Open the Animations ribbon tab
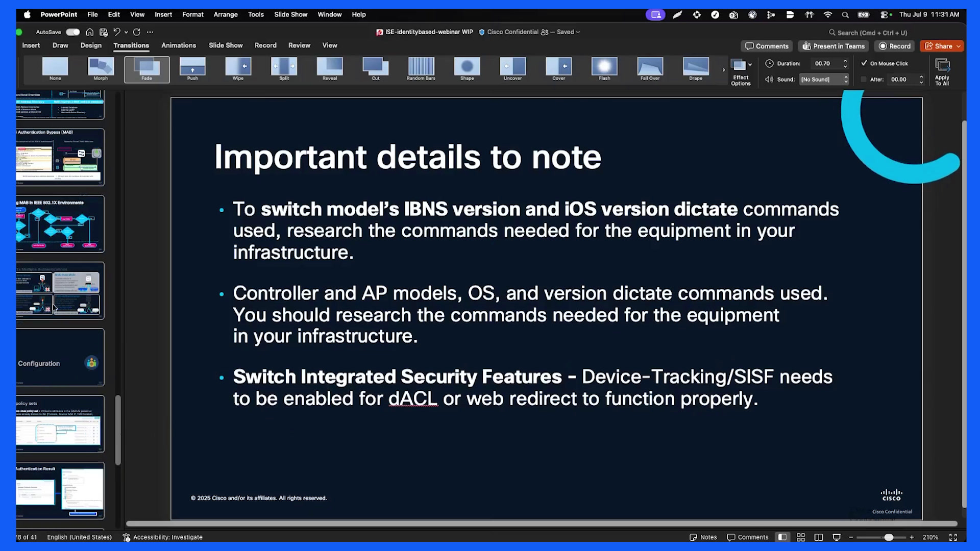 pyautogui.click(x=179, y=45)
